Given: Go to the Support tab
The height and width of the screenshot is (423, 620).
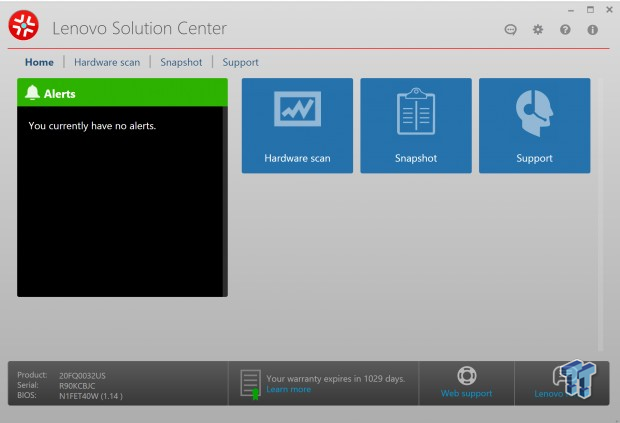Looking at the screenshot, I should click(240, 62).
